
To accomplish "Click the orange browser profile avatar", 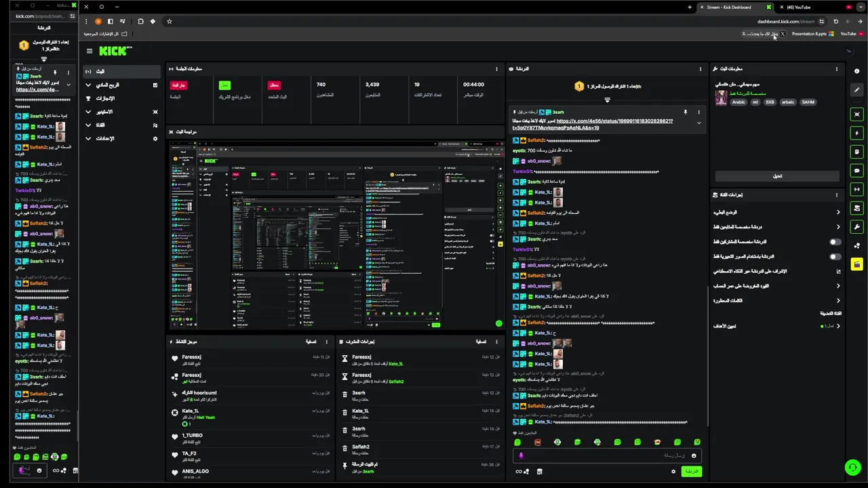I will pos(98,21).
